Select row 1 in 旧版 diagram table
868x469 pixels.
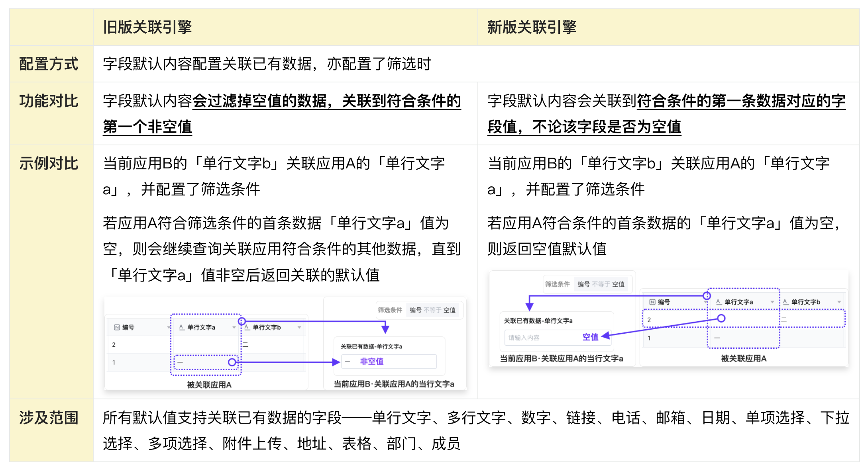pos(205,362)
